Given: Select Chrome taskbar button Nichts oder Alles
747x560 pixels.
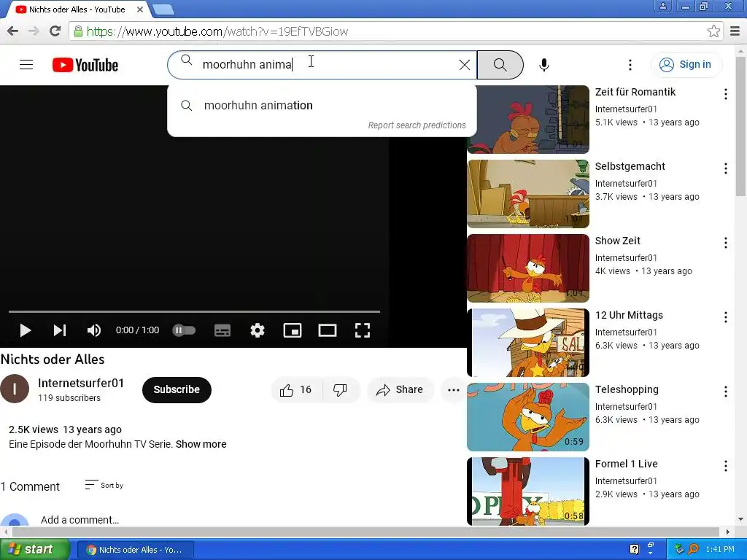Looking at the screenshot, I should pos(135,550).
